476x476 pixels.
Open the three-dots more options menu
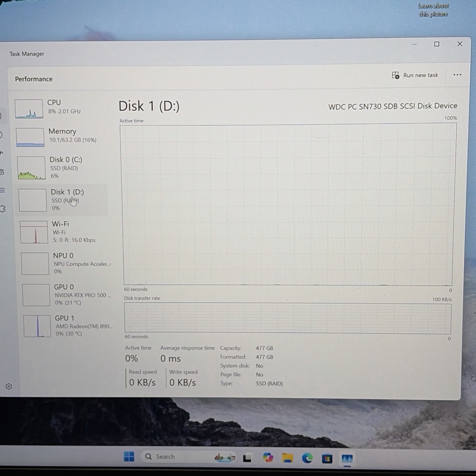[457, 75]
